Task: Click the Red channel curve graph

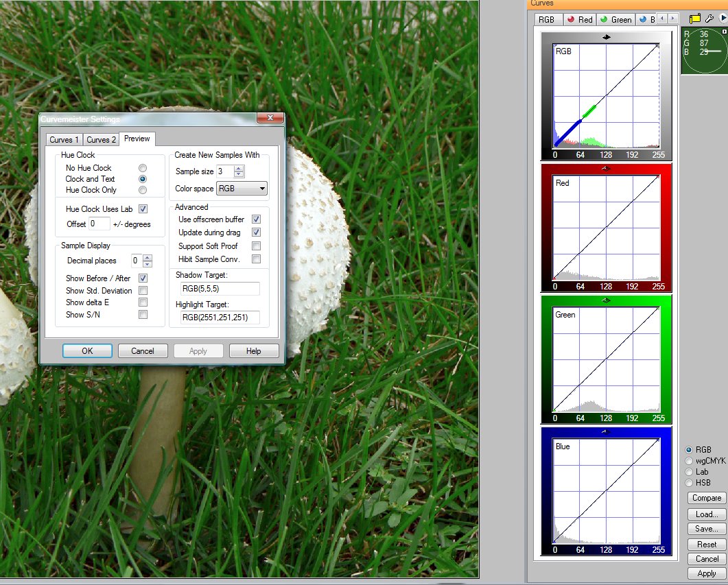Action: (607, 228)
